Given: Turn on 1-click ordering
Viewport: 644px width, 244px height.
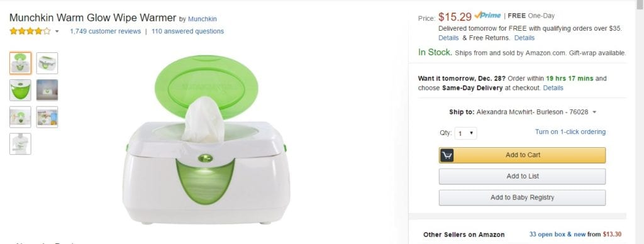Looking at the screenshot, I should [x=570, y=132].
